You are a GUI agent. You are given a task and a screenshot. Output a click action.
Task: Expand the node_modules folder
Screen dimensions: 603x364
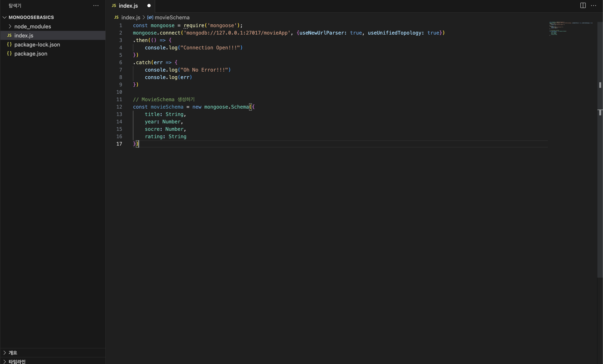click(x=10, y=26)
